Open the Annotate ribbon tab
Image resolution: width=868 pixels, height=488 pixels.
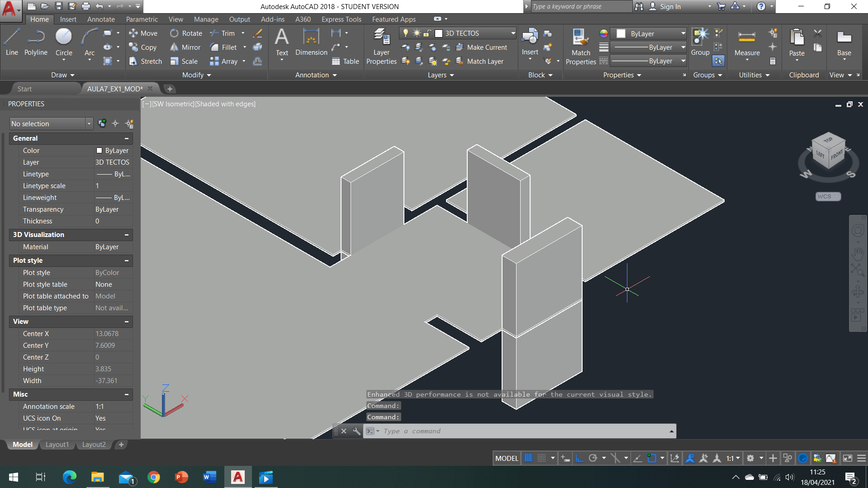coord(101,19)
